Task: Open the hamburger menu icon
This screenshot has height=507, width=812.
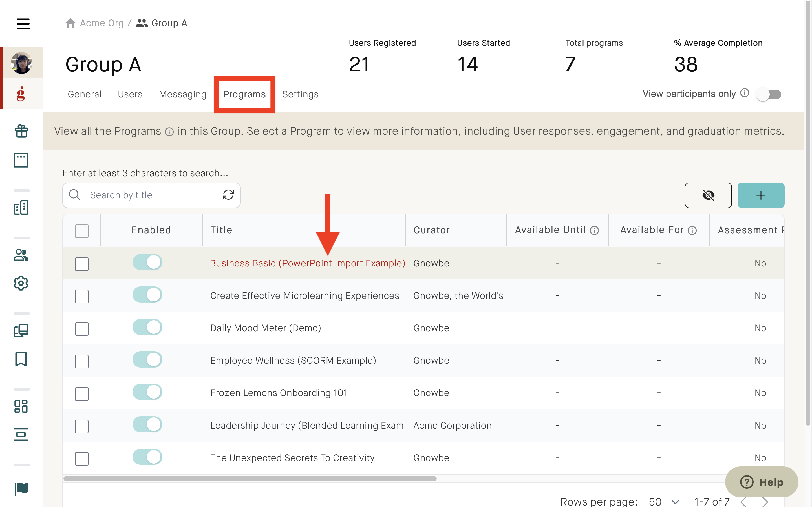Action: pos(23,23)
